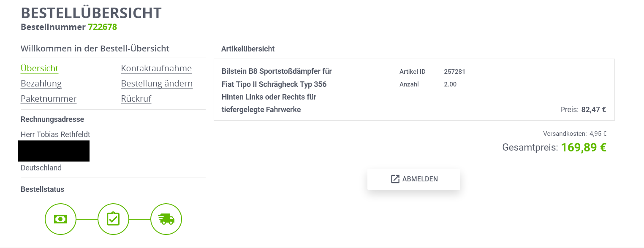Click the Anzahl value 2.00

pos(450,84)
